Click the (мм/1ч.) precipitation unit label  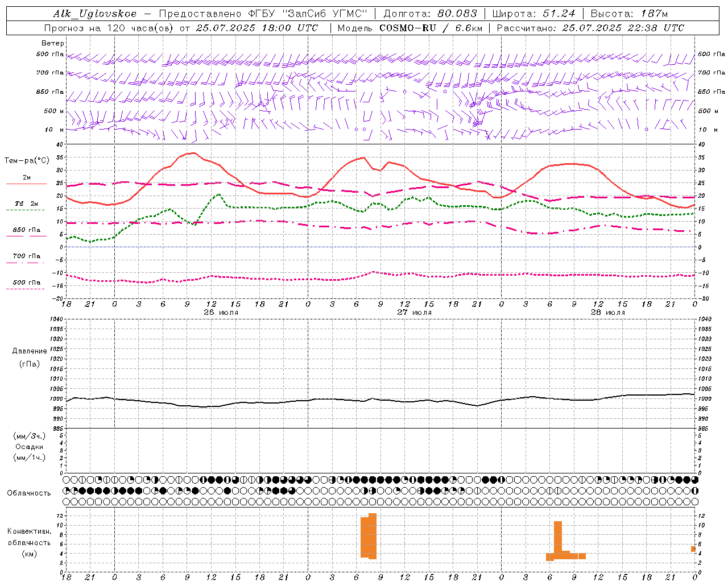30,458
